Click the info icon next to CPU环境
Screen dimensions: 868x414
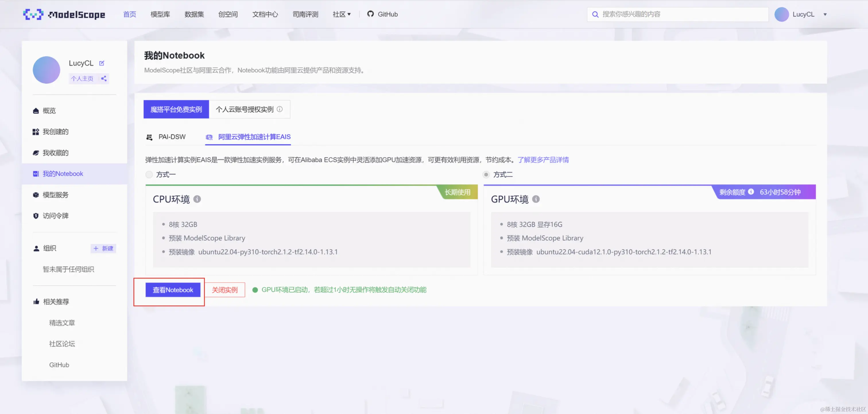[x=197, y=199]
